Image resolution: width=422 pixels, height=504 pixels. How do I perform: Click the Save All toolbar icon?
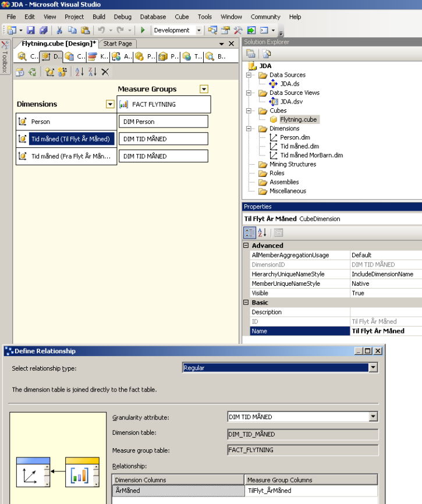[44, 30]
